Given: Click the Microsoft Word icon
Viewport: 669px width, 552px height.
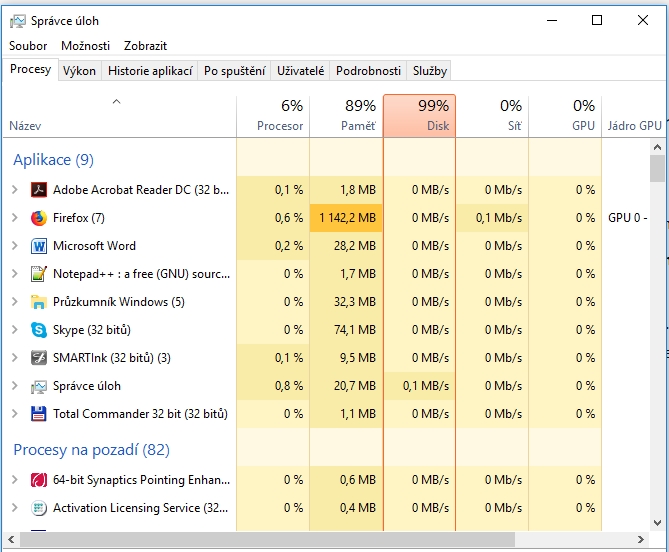Looking at the screenshot, I should 39,246.
